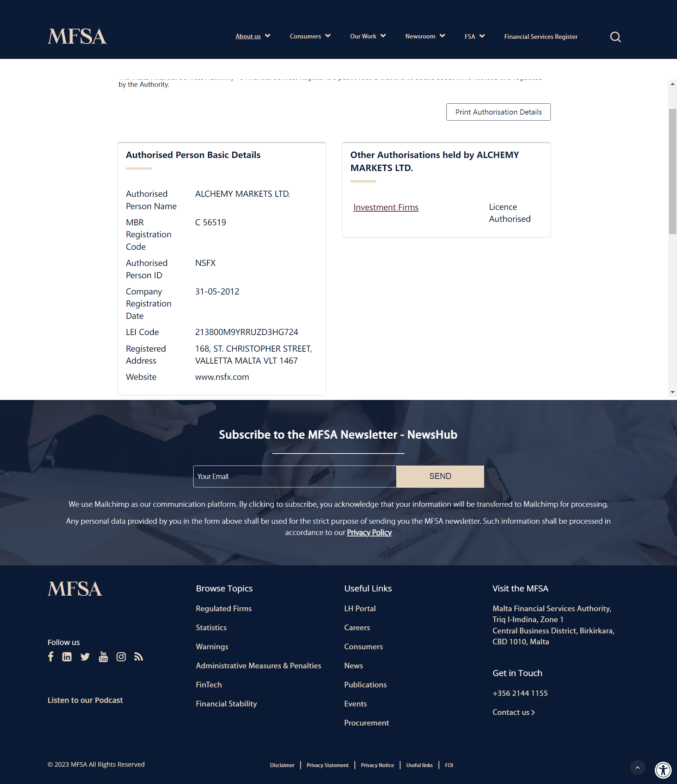This screenshot has width=677, height=784.
Task: Click the MFSA logo in header
Action: 77,36
